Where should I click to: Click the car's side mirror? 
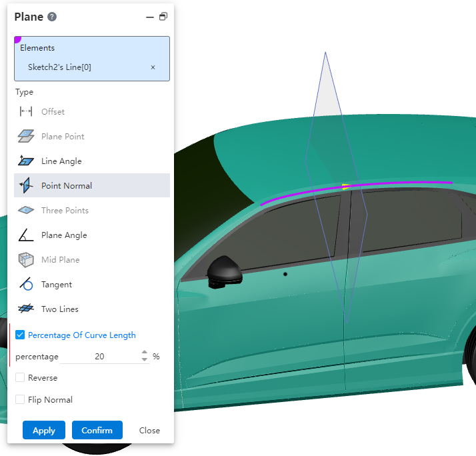coord(225,272)
